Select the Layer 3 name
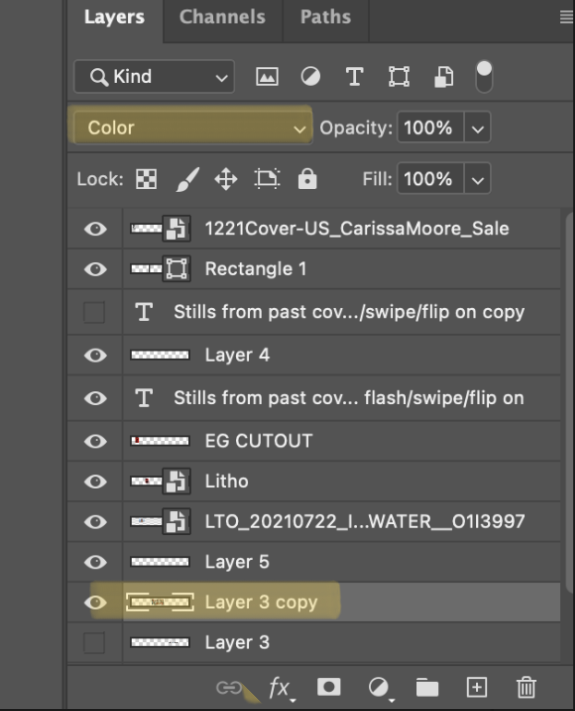This screenshot has height=711, width=575. point(237,642)
